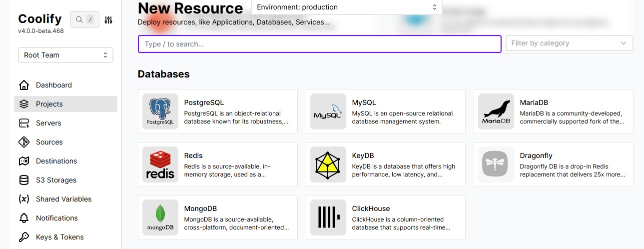
Task: Select the MongoDB leaf logo
Action: pos(160,217)
